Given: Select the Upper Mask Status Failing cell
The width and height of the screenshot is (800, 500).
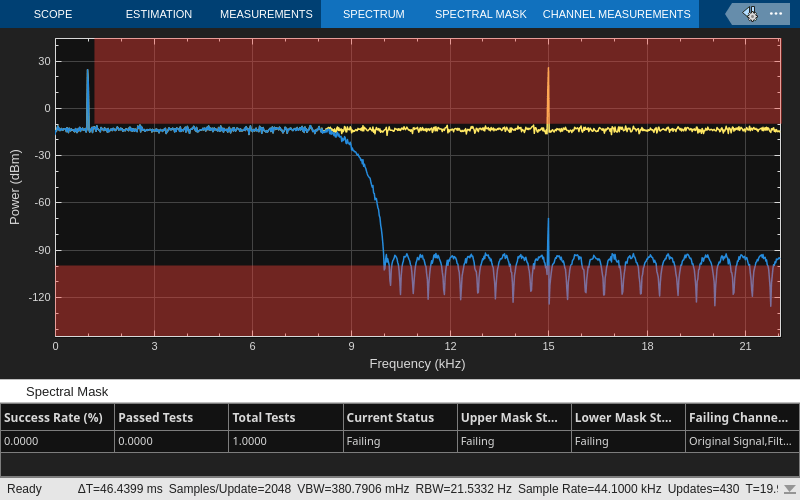Looking at the screenshot, I should click(514, 441).
